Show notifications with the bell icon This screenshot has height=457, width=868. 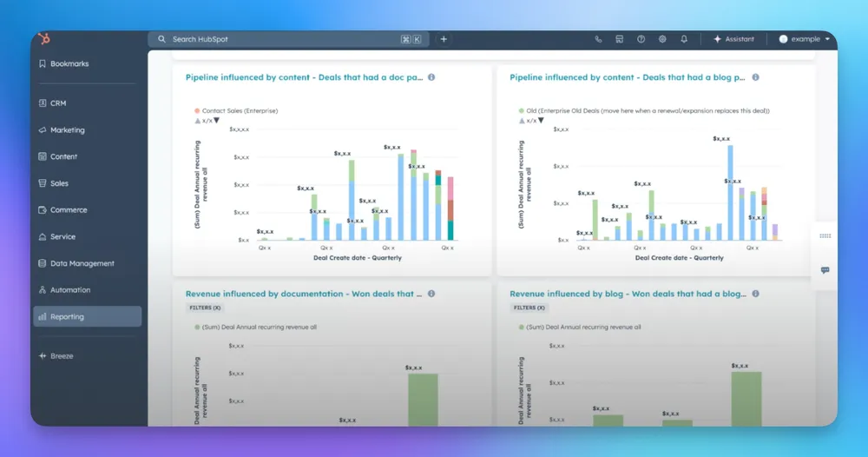point(684,39)
